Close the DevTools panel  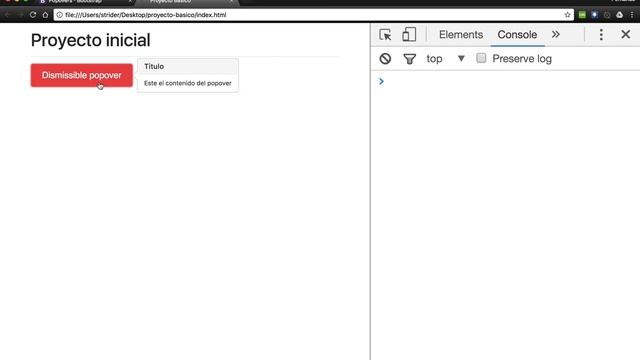click(625, 34)
